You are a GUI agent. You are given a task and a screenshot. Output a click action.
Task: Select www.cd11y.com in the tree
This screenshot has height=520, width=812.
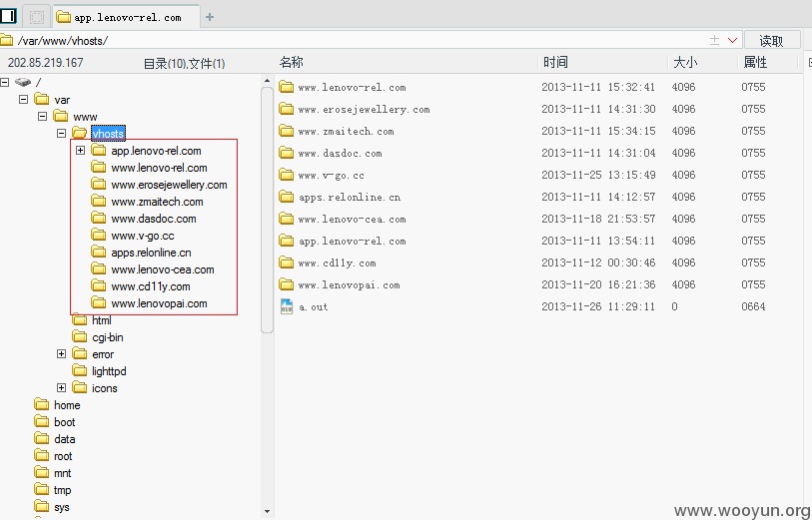150,286
